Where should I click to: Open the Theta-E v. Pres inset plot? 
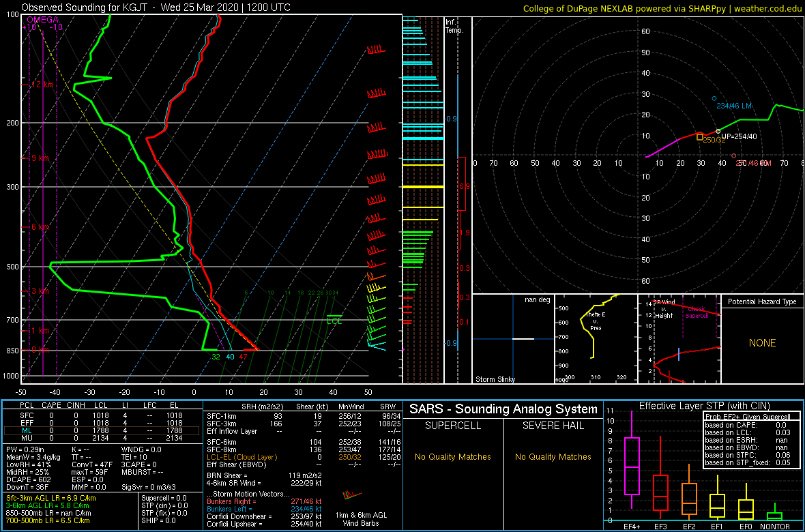click(595, 339)
